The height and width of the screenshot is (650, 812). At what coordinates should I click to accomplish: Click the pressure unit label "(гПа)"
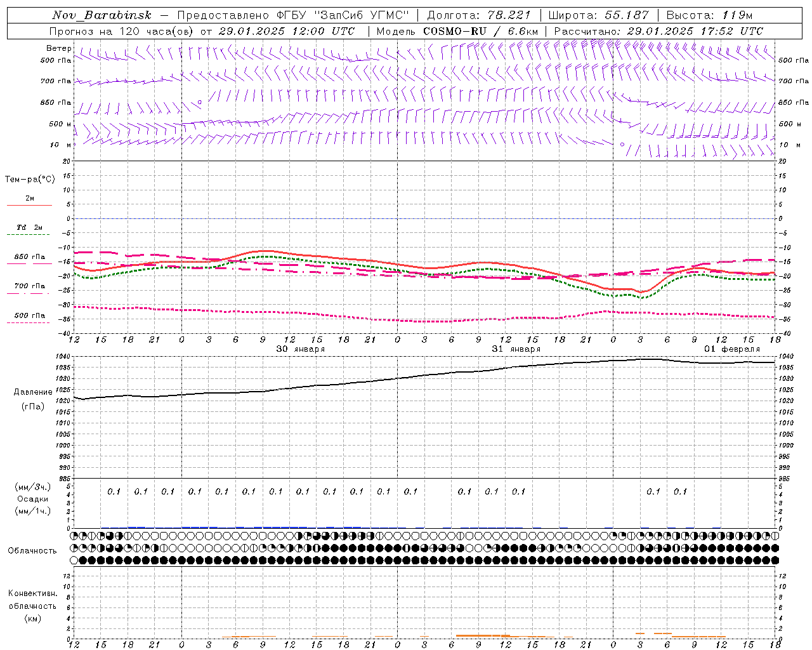[33, 406]
